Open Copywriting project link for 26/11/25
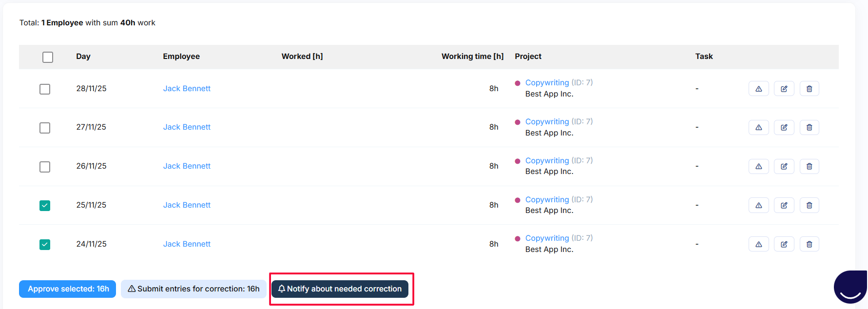This screenshot has width=868, height=309. click(547, 161)
